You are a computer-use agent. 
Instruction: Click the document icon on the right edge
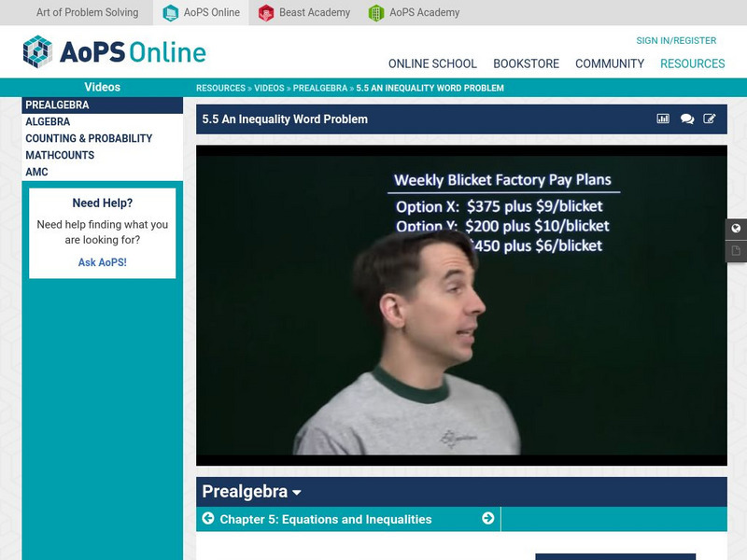pyautogui.click(x=736, y=250)
